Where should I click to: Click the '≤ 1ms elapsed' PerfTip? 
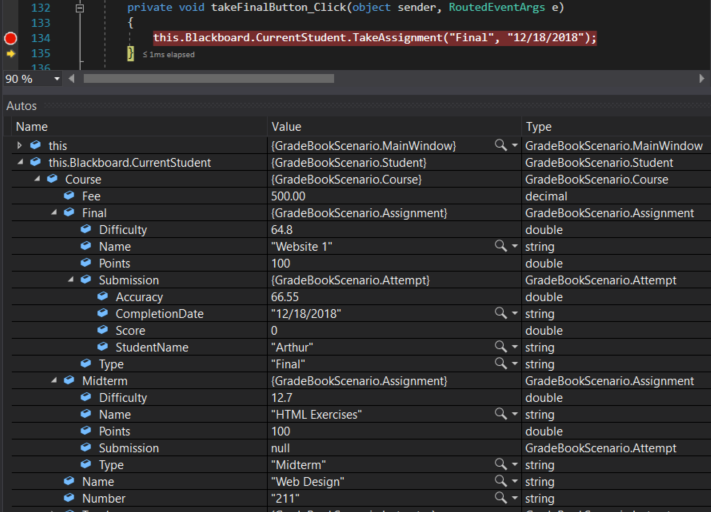pos(169,54)
